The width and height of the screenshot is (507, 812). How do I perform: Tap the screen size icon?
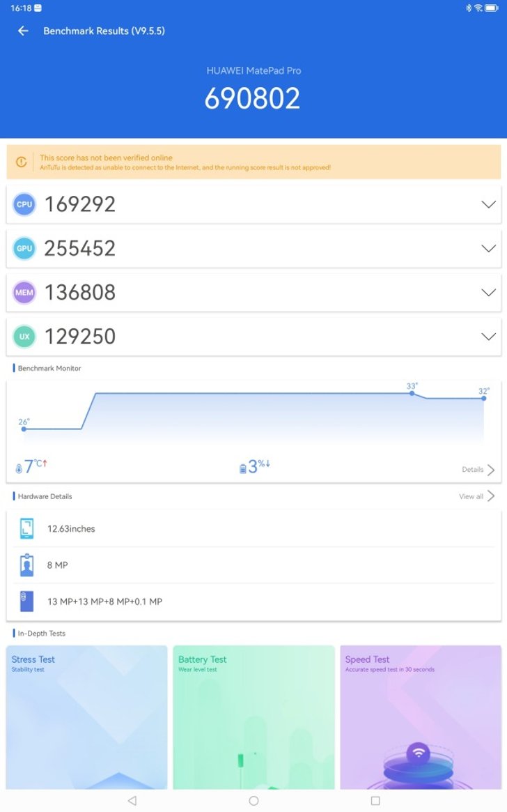point(26,529)
